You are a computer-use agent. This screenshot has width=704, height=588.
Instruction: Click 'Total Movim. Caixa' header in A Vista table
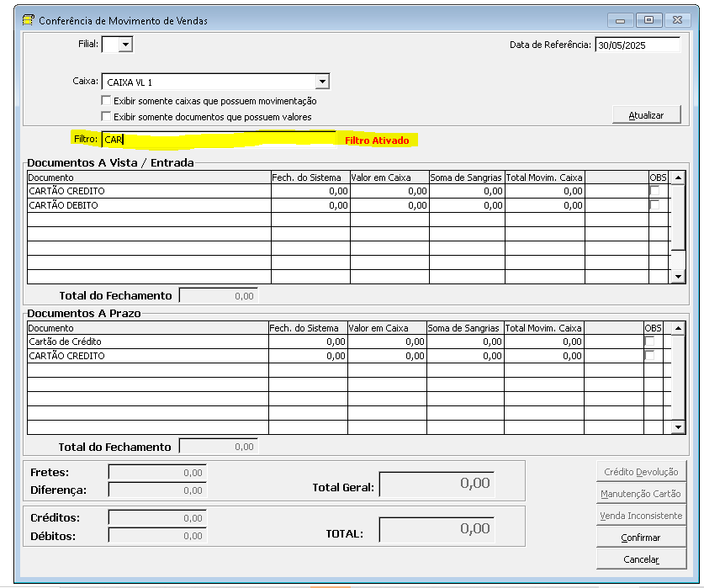(545, 177)
